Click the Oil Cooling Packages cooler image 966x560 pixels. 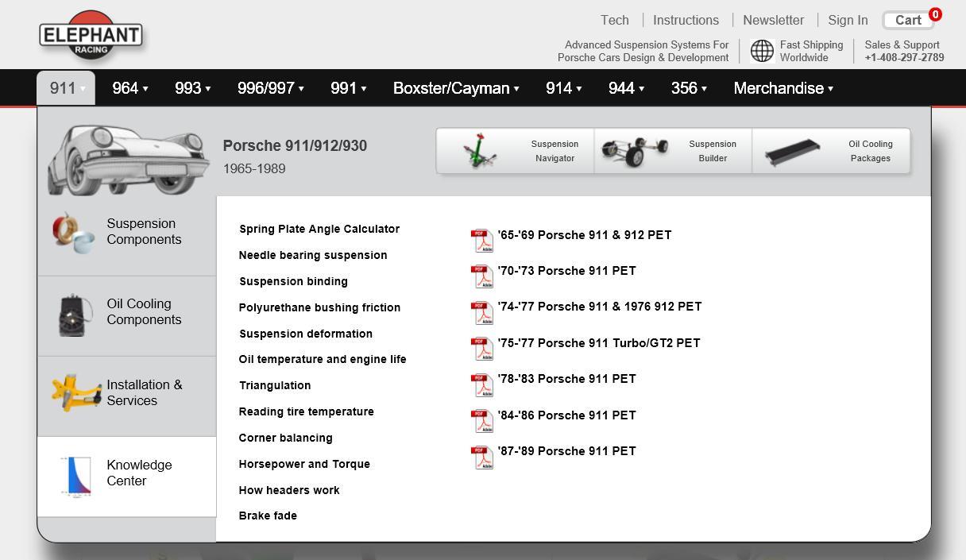(793, 152)
